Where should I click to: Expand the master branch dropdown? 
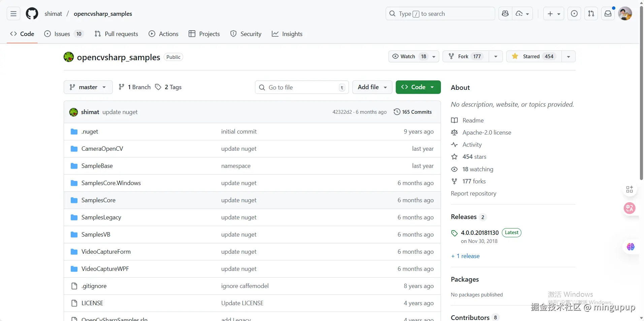click(x=88, y=87)
